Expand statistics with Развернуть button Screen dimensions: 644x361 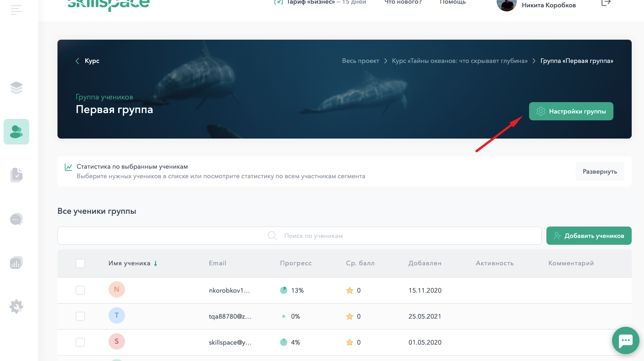[600, 171]
